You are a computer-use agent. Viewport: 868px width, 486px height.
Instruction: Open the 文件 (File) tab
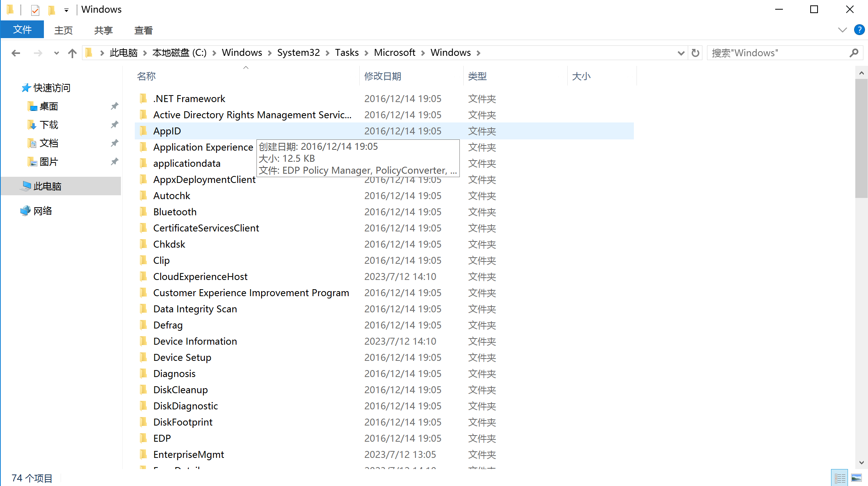[x=22, y=30]
